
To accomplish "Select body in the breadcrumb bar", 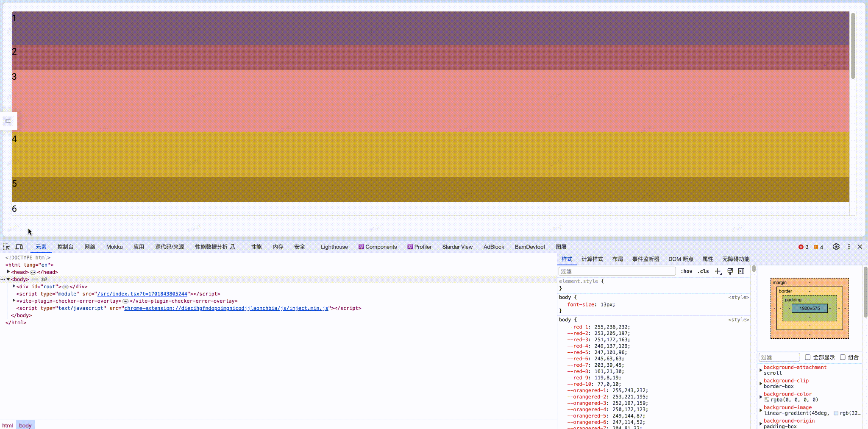I will point(25,425).
